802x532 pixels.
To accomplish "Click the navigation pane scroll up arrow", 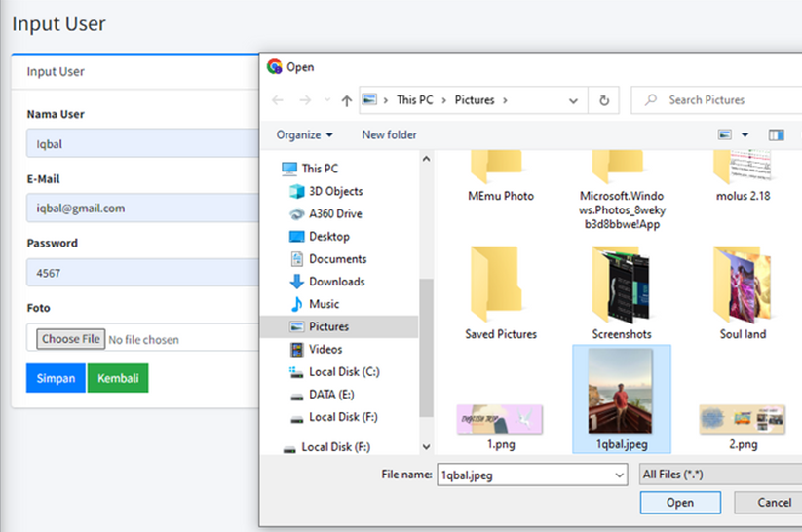I will [426, 159].
